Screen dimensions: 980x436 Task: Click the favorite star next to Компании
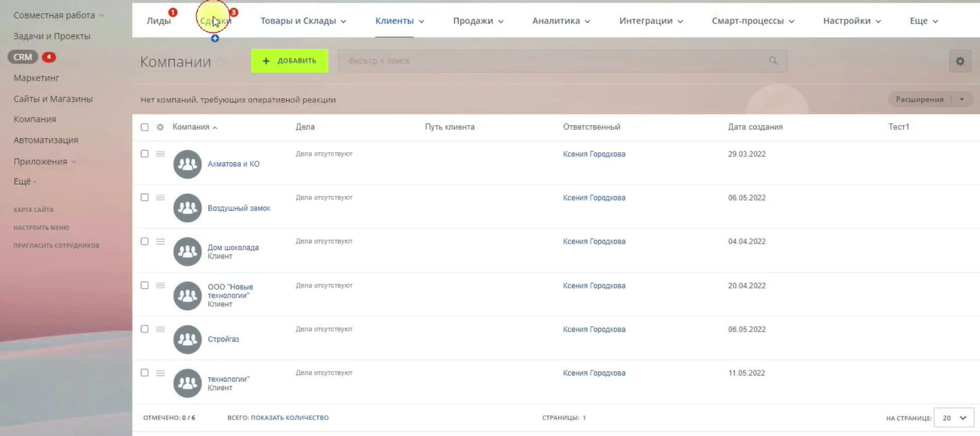coord(220,63)
